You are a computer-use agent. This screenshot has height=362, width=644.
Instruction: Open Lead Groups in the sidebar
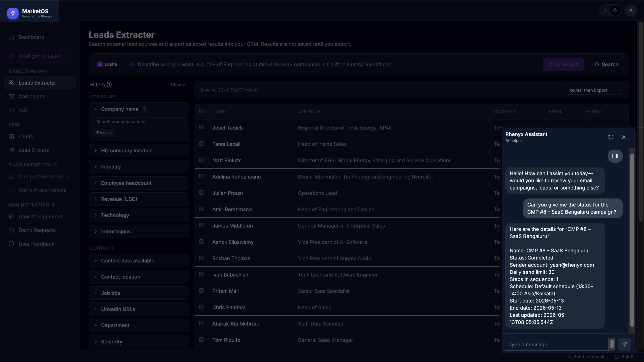pyautogui.click(x=40, y=150)
